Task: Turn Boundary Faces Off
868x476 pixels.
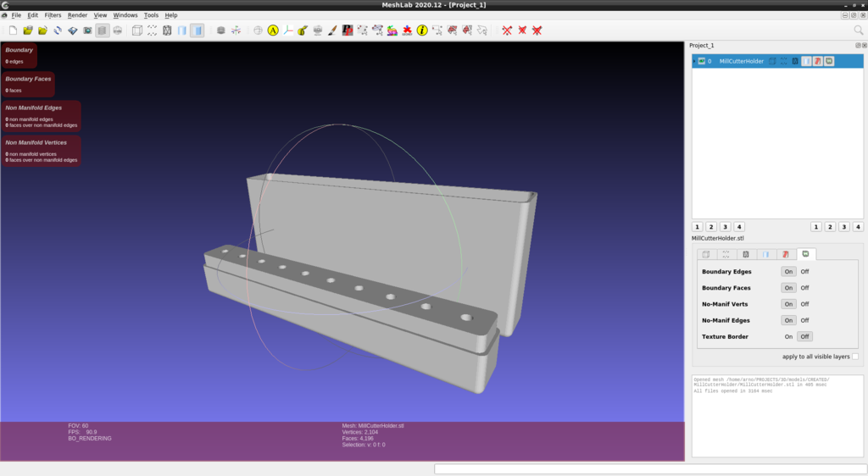Action: (804, 288)
